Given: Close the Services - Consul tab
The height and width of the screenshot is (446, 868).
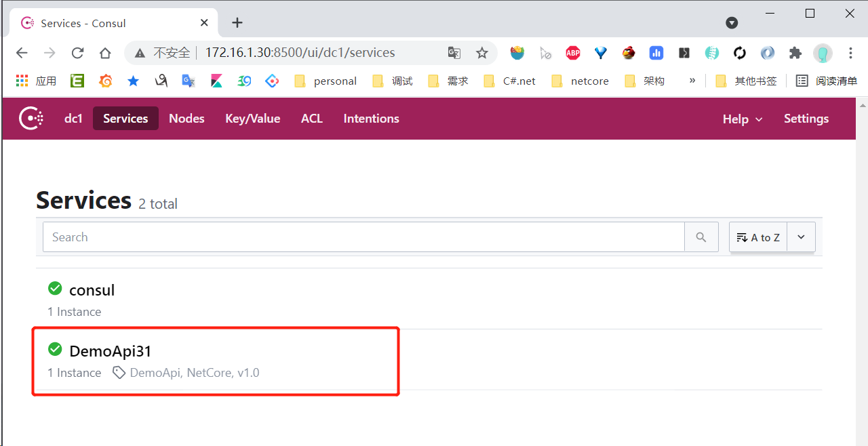Looking at the screenshot, I should tap(204, 23).
